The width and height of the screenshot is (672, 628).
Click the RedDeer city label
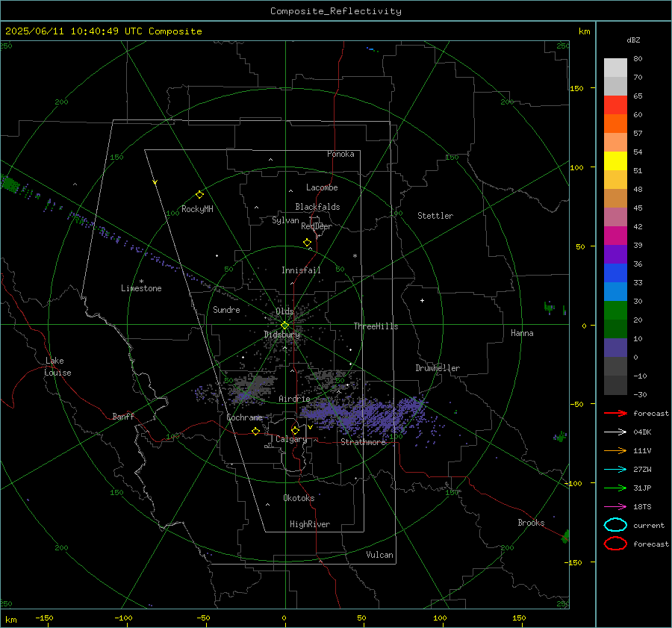pyautogui.click(x=317, y=226)
